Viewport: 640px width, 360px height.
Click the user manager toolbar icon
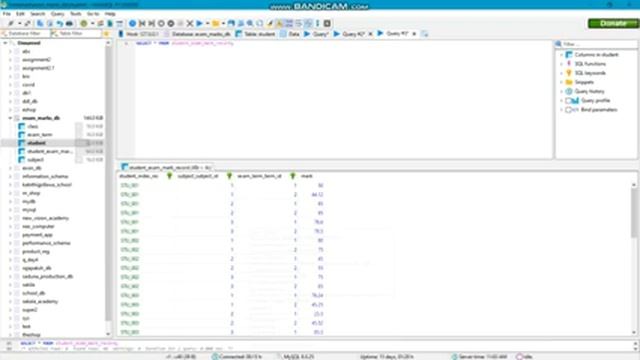[100, 24]
